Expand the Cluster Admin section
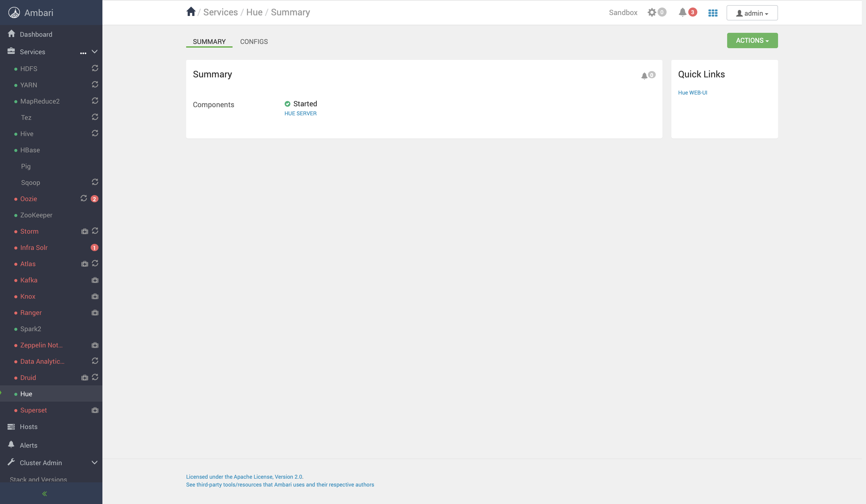The image size is (866, 504). (95, 462)
